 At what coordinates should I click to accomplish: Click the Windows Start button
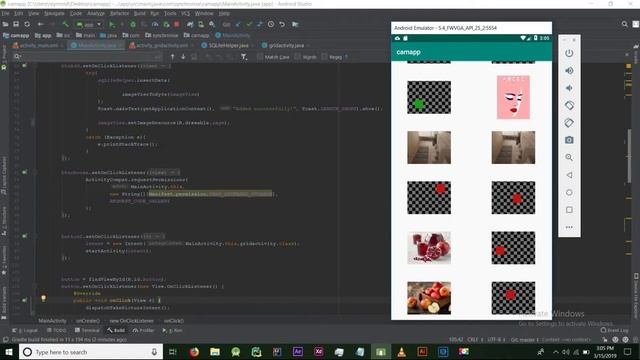[9, 352]
